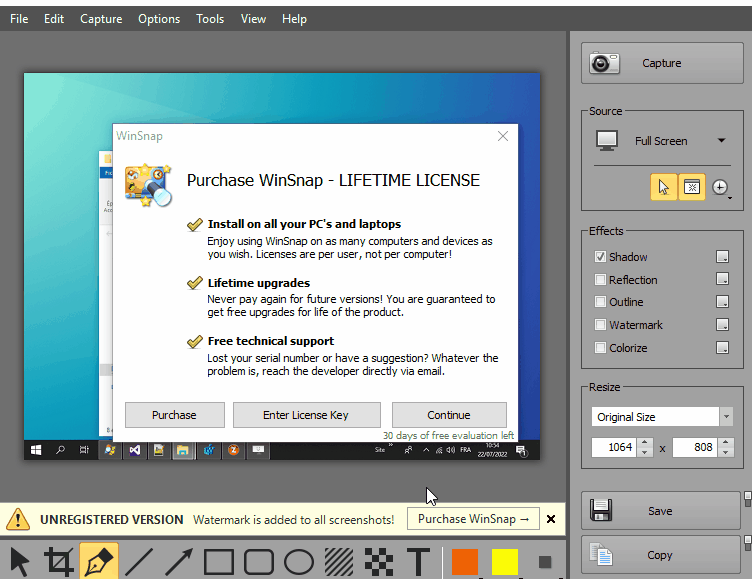Click the width field showing 1064
The height and width of the screenshot is (579, 752).
pos(614,447)
